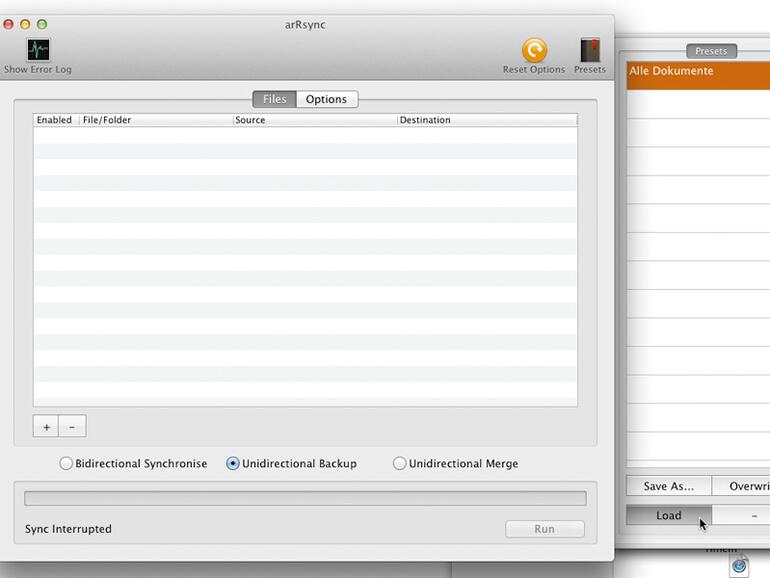770x578 pixels.
Task: Close the arRsync window
Action: [x=8, y=24]
